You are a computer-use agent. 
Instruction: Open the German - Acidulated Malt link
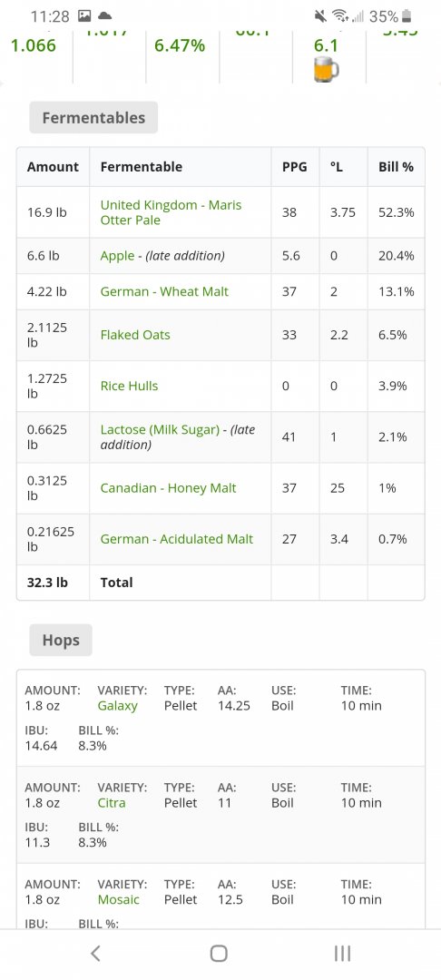[x=177, y=539]
